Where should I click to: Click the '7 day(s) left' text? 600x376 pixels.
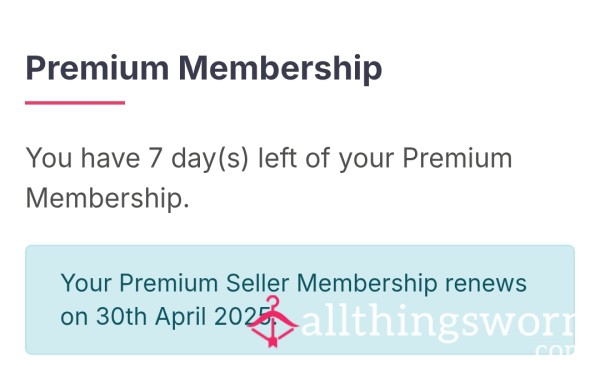pos(222,158)
